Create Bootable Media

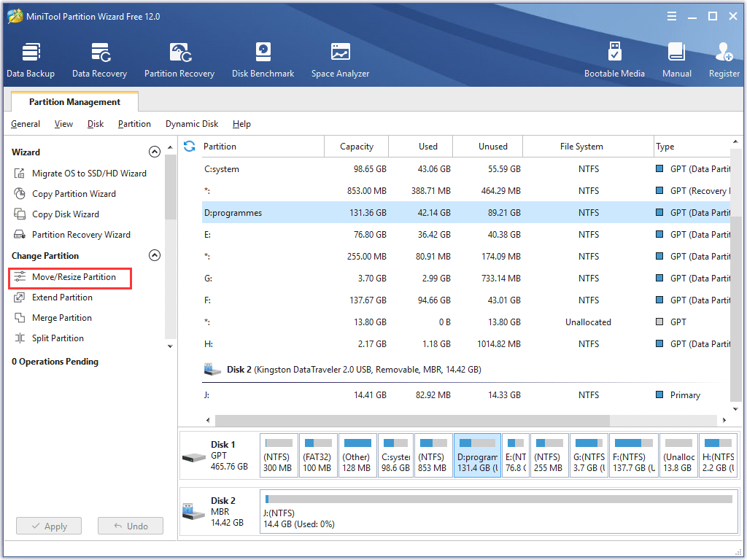pos(615,58)
